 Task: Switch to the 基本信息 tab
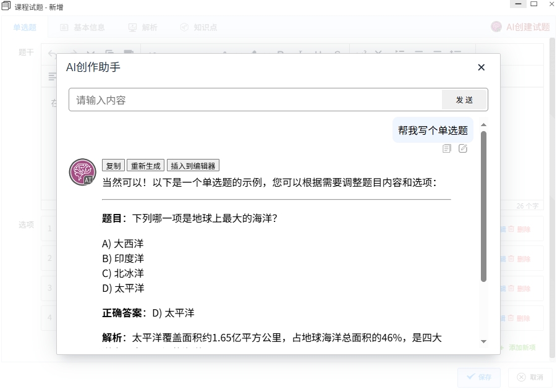pos(82,27)
